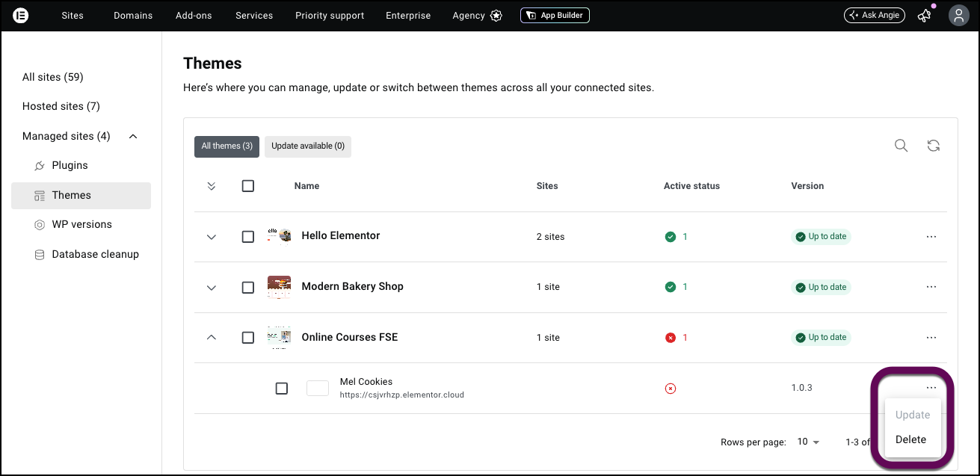Check the Hello Elementor checkbox
The height and width of the screenshot is (476, 980).
pos(248,237)
